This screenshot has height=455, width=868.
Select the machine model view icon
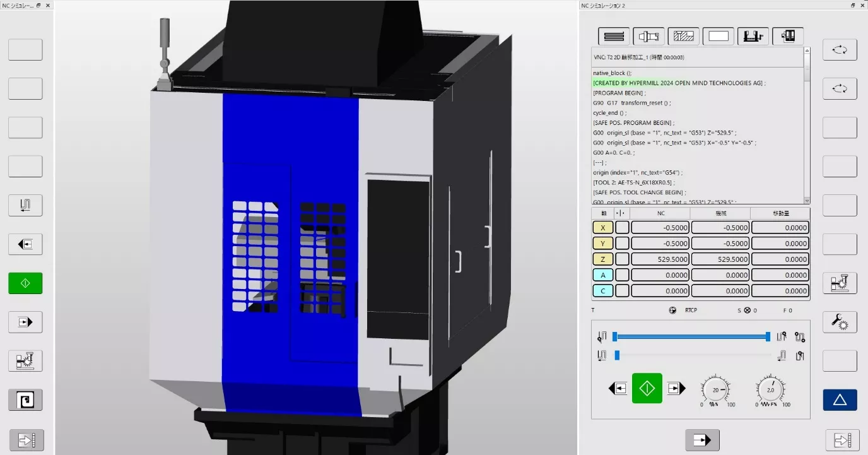click(788, 36)
